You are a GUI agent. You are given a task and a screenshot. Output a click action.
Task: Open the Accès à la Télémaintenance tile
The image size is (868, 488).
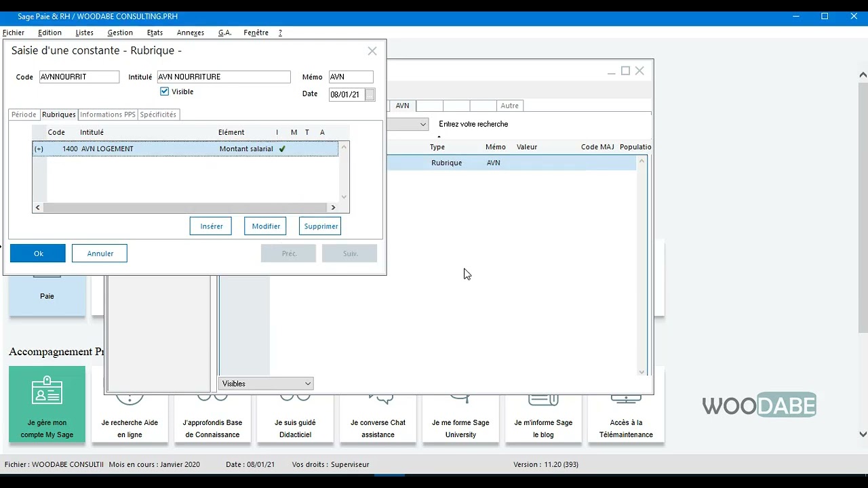pyautogui.click(x=626, y=419)
